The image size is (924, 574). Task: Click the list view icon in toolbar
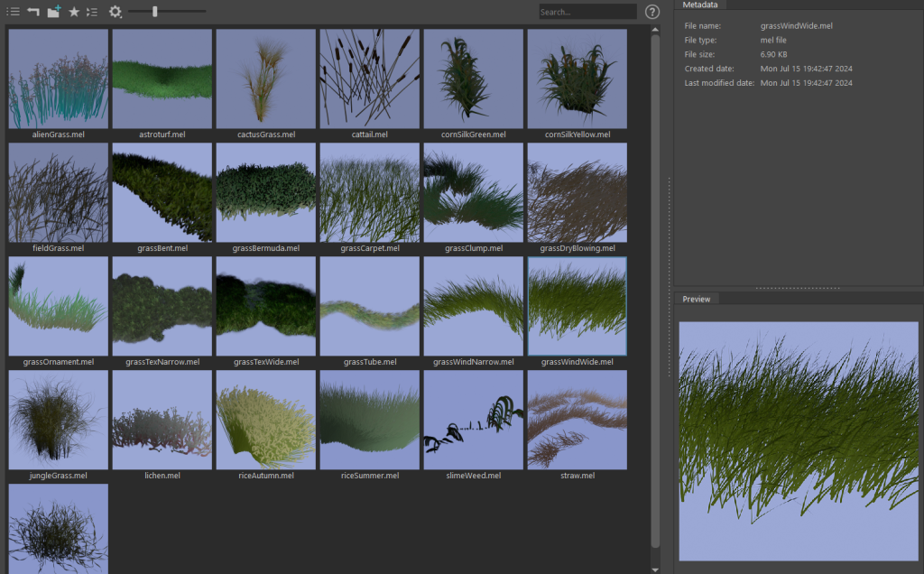[14, 12]
